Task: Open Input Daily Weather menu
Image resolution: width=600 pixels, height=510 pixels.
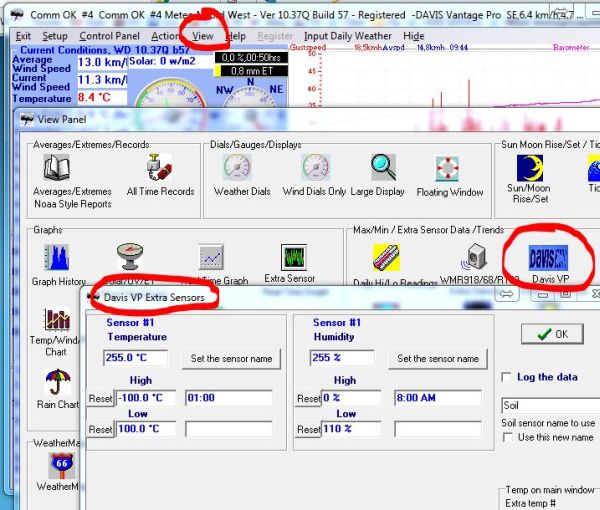Action: [348, 36]
